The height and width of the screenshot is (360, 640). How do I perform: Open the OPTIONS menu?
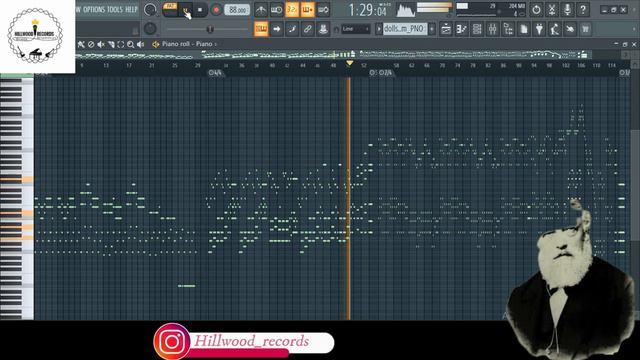pos(94,9)
